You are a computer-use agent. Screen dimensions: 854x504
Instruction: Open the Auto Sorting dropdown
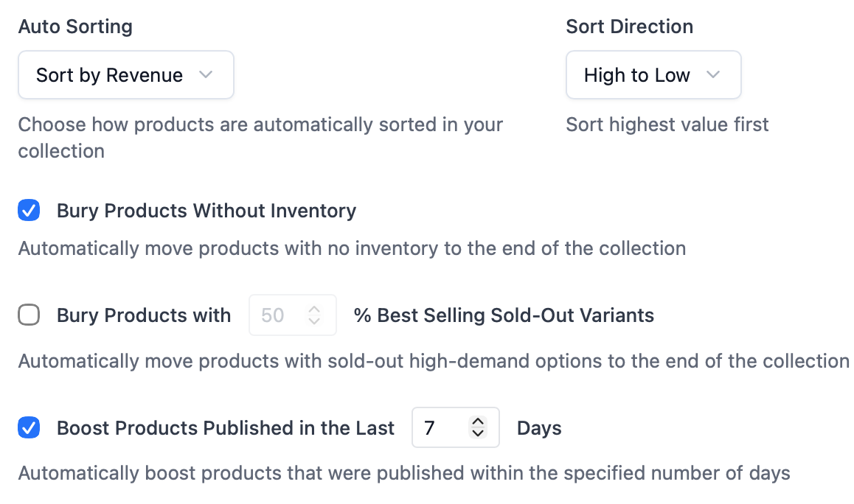[125, 74]
